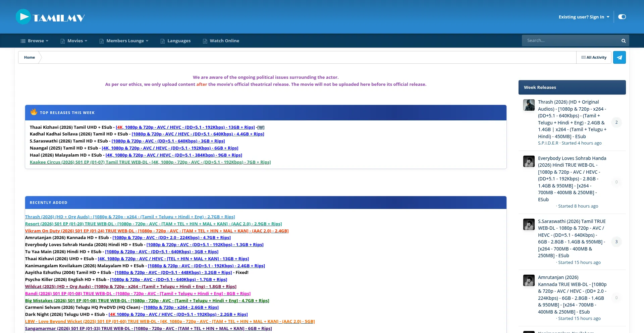Open Resort (2026) S01 EP (01-20) link

pyautogui.click(x=154, y=224)
